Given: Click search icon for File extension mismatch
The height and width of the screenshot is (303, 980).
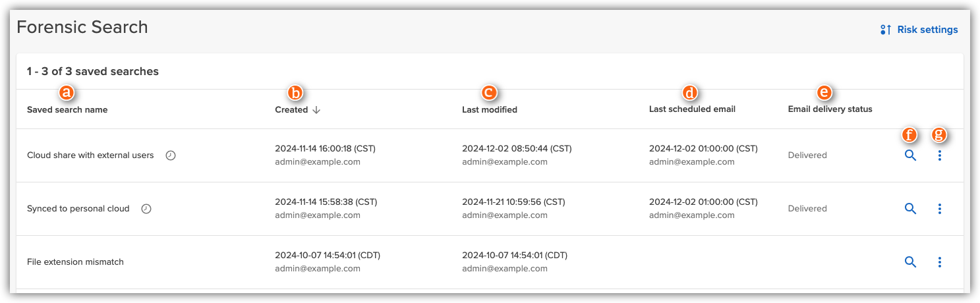Looking at the screenshot, I should [x=910, y=262].
